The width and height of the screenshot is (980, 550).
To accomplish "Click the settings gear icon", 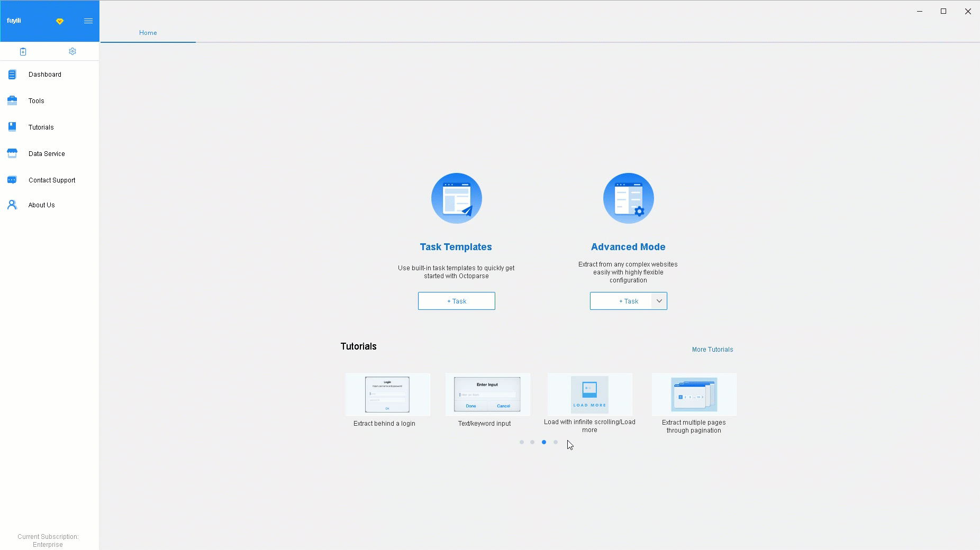I will point(72,51).
